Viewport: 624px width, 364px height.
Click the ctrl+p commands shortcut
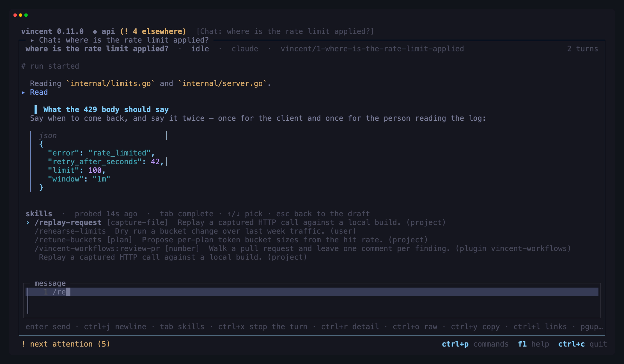pos(475,344)
